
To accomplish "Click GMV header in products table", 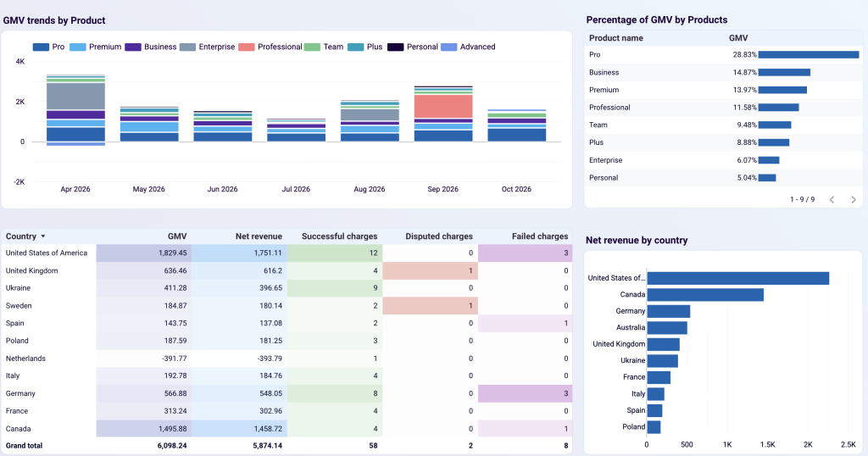I will click(x=738, y=38).
